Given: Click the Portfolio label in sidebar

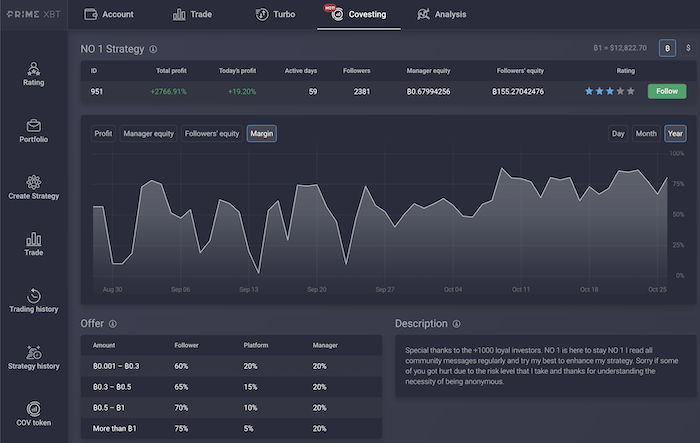Looking at the screenshot, I should (x=33, y=139).
